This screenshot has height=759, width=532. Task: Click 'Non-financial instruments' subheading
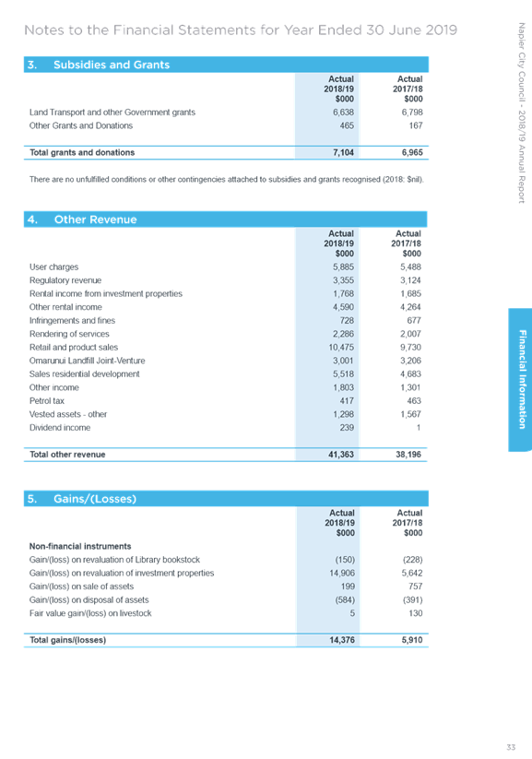(x=80, y=547)
